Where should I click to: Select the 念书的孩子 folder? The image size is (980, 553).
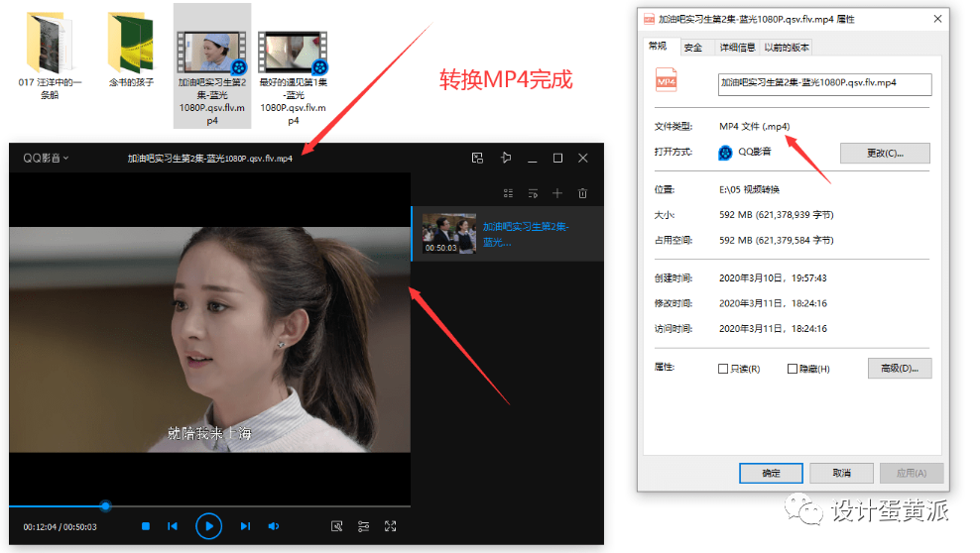coord(131,50)
